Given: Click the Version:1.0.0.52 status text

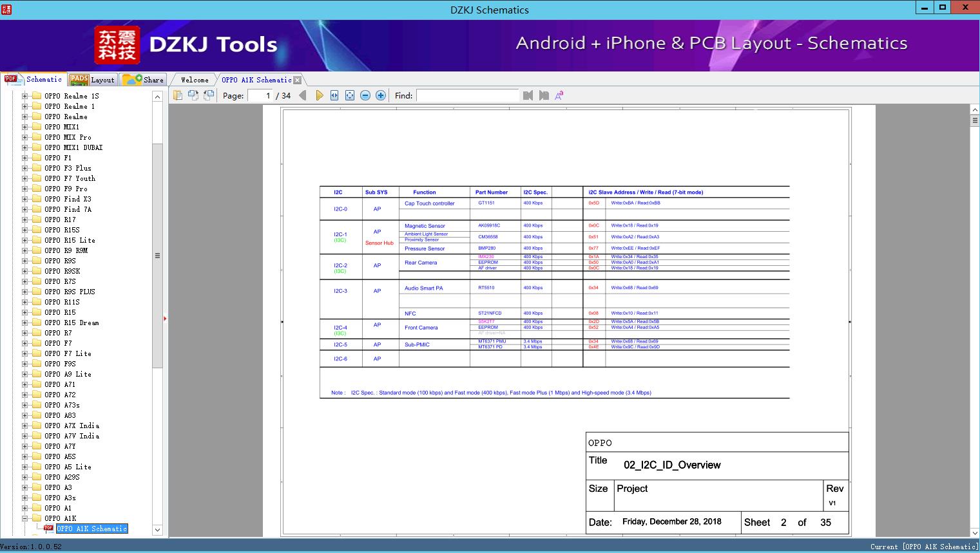Looking at the screenshot, I should point(31,547).
